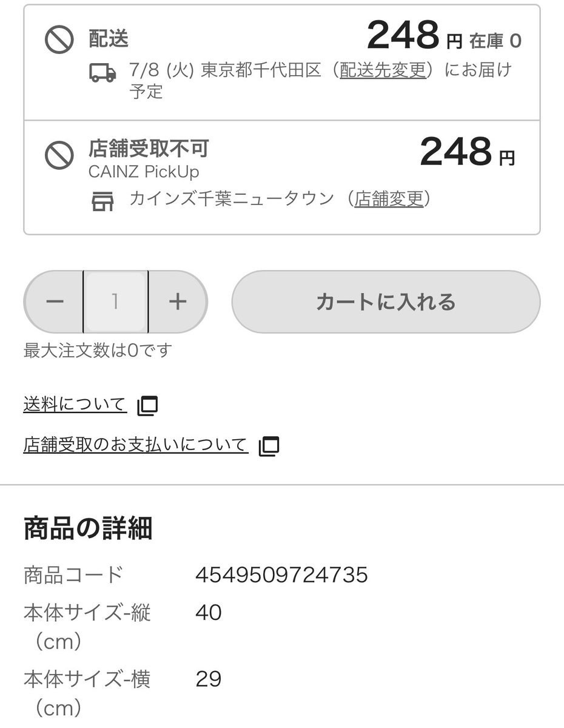Click the カインズ千葉ニュータウン store name

click(232, 198)
